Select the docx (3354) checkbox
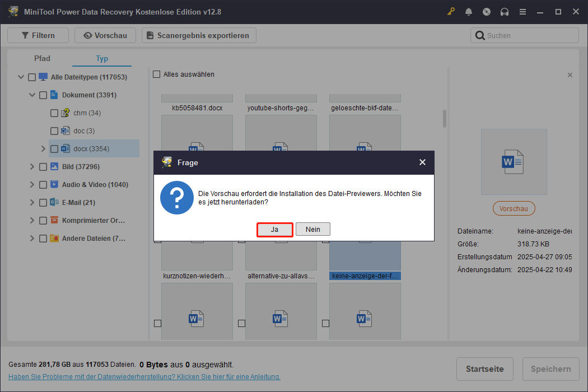 (54, 148)
